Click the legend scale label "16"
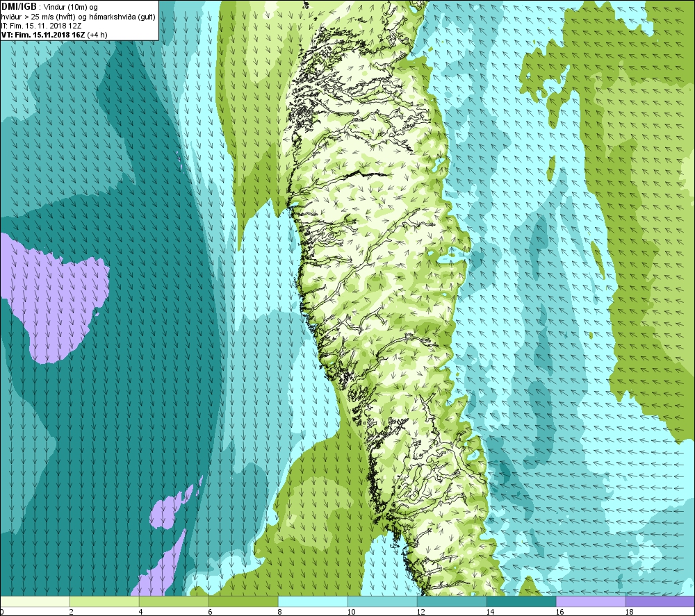The height and width of the screenshot is (616, 695). pyautogui.click(x=559, y=612)
